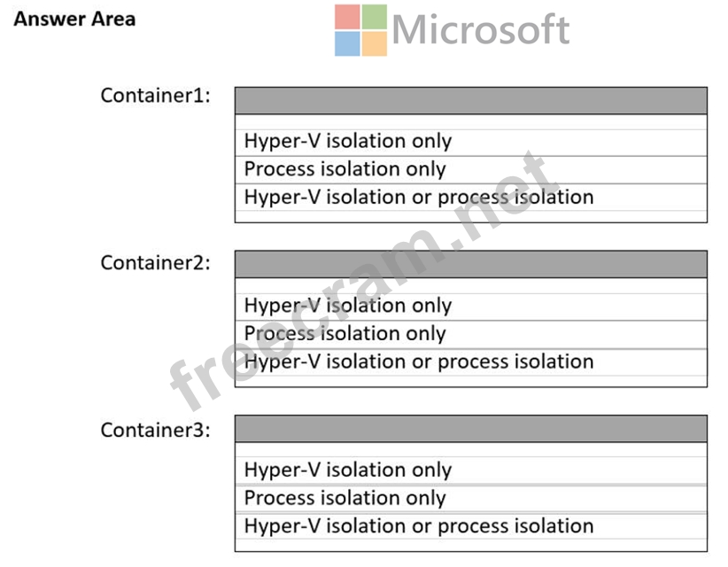
Task: Click the red square of the Microsoft logo
Action: pyautogui.click(x=347, y=18)
